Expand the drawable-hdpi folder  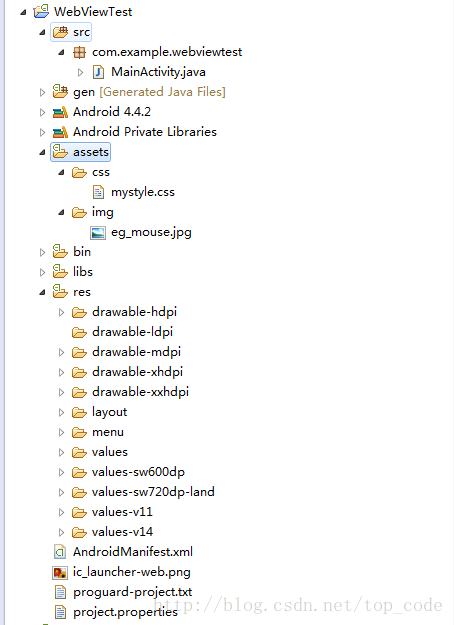[x=61, y=312]
